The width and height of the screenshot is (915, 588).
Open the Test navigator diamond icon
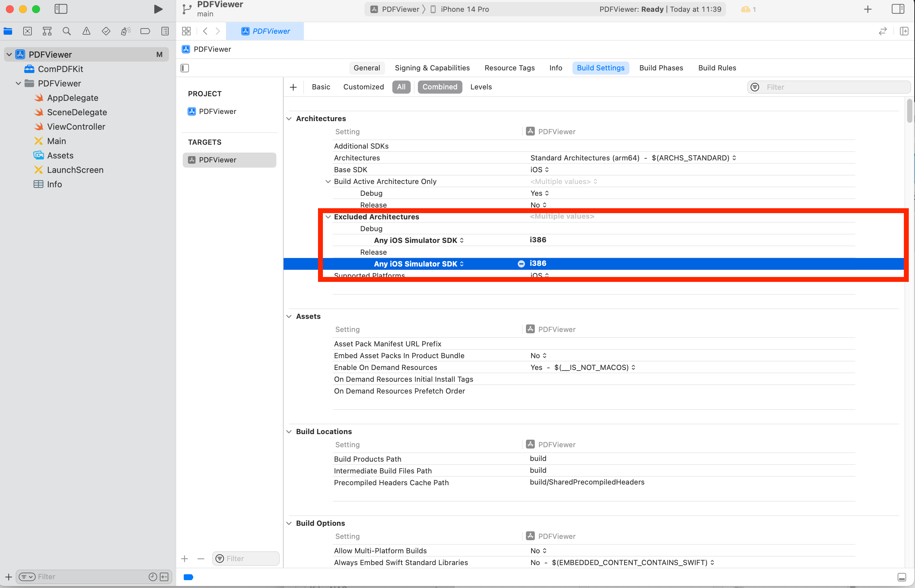[x=106, y=31]
